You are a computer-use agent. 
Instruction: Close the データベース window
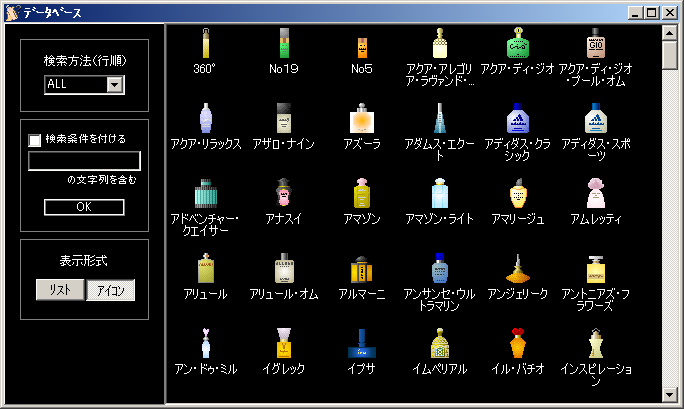point(670,13)
